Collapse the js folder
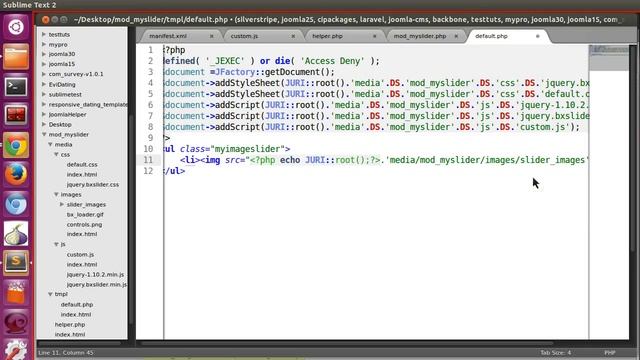This screenshot has width=640, height=360. (x=56, y=244)
